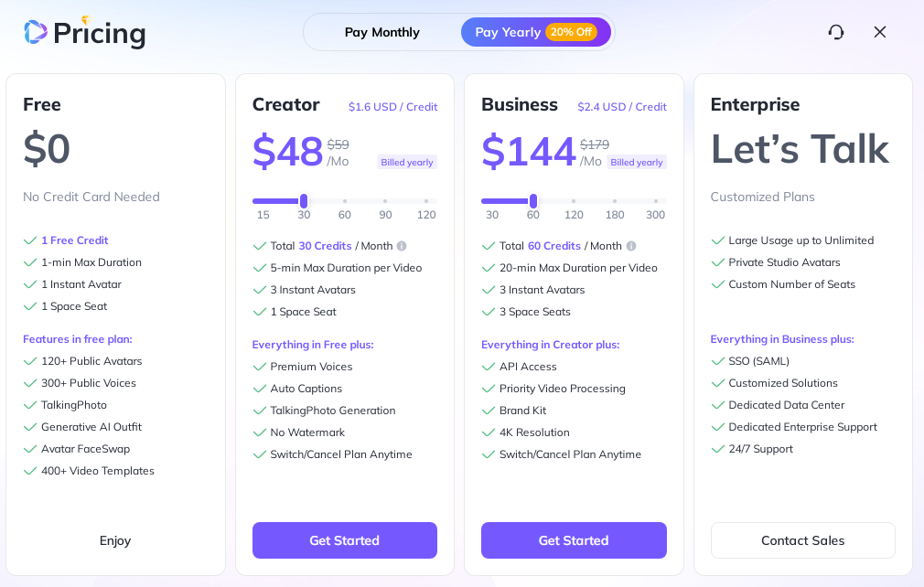Set Business credits slider to 300

pos(655,201)
